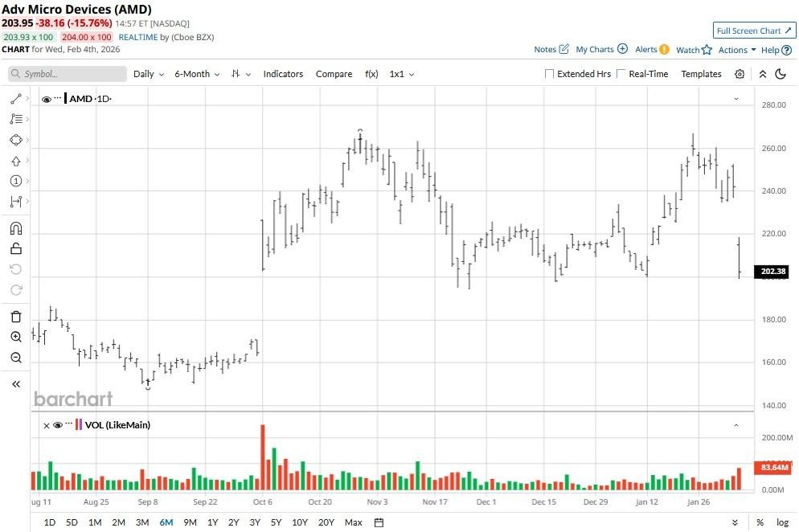Remove the VOL indicator pane
This screenshot has height=532, width=799.
(47, 425)
